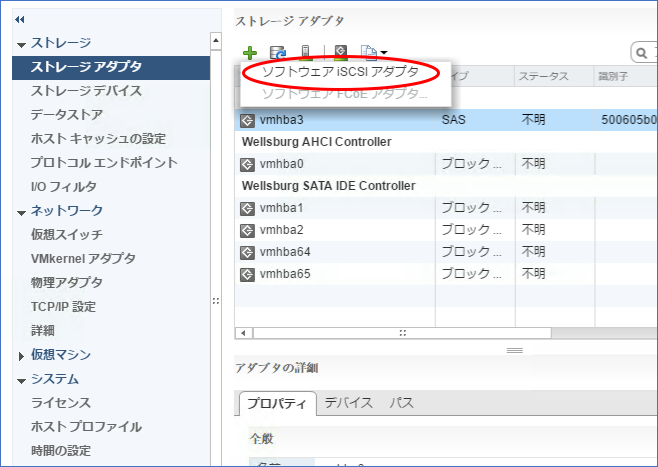The image size is (658, 467).
Task: Click the green plus add adapter icon
Action: coord(250,53)
